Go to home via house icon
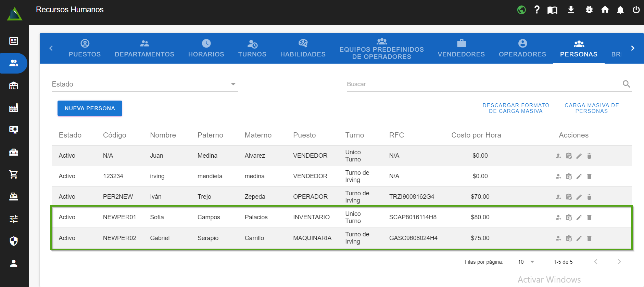The width and height of the screenshot is (644, 287). (x=605, y=10)
